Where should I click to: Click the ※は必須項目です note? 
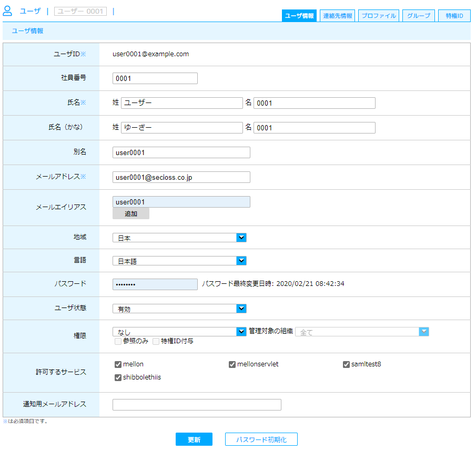tap(25, 421)
